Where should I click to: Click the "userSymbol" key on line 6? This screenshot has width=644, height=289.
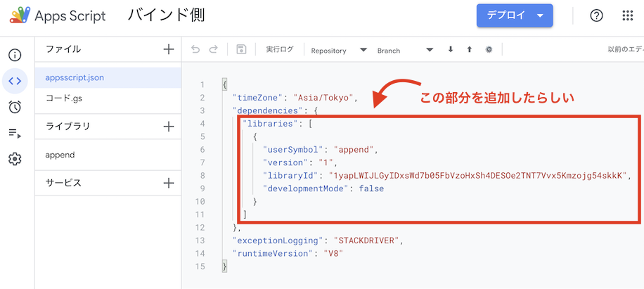(x=295, y=150)
